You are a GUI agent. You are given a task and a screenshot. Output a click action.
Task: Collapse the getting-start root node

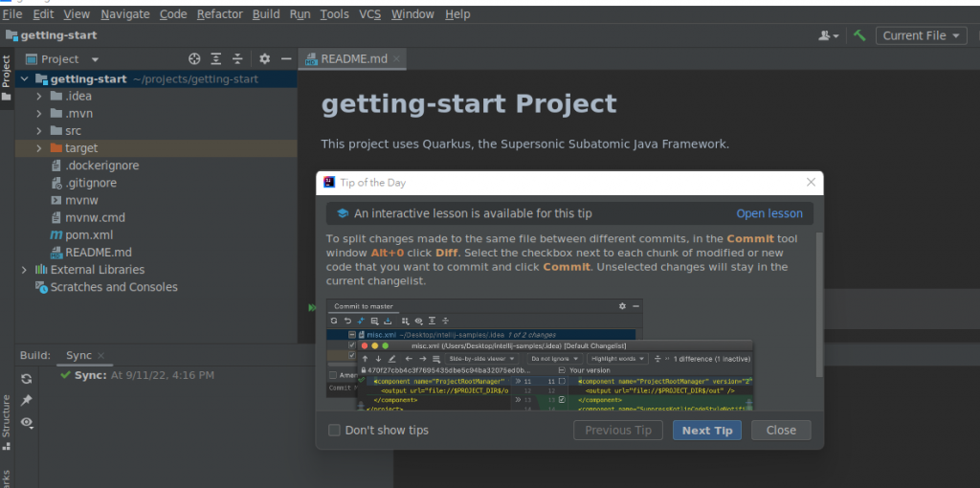pos(24,78)
